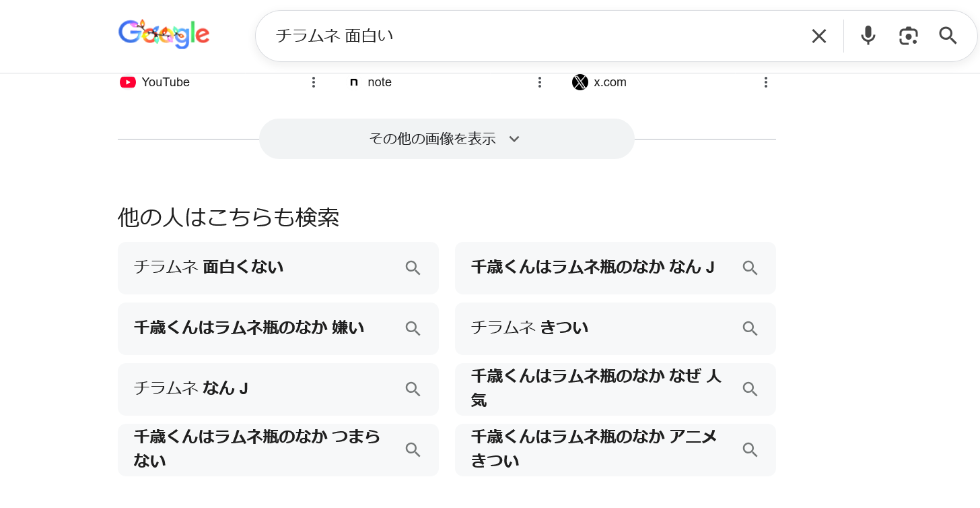Open Google Lens image search
Image resolution: width=980 pixels, height=508 pixels.
tap(908, 36)
